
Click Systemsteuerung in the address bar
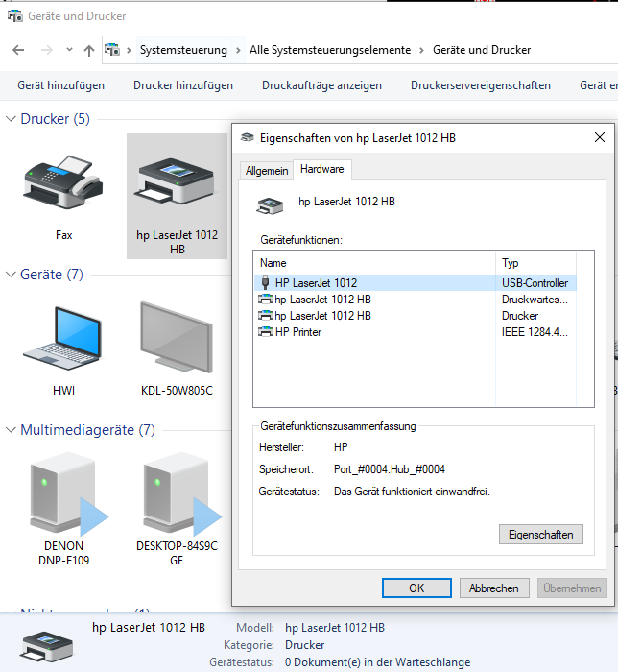tap(183, 50)
